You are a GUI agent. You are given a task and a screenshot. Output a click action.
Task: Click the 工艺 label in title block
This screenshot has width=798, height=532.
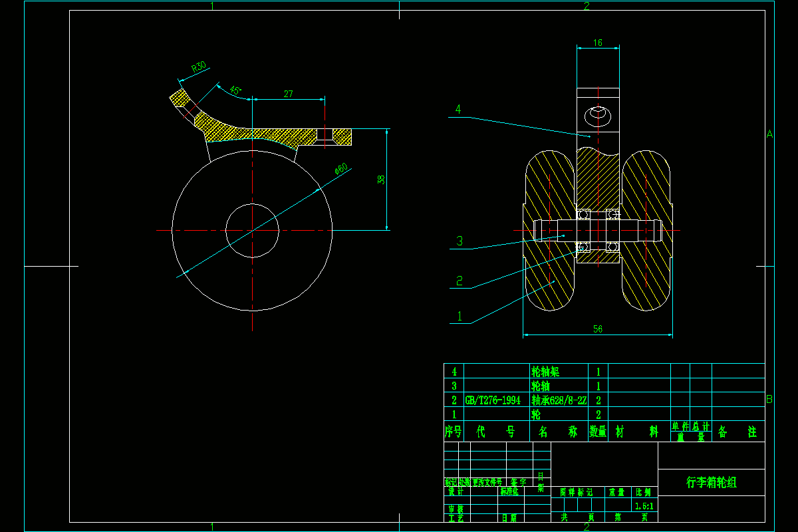click(x=456, y=517)
